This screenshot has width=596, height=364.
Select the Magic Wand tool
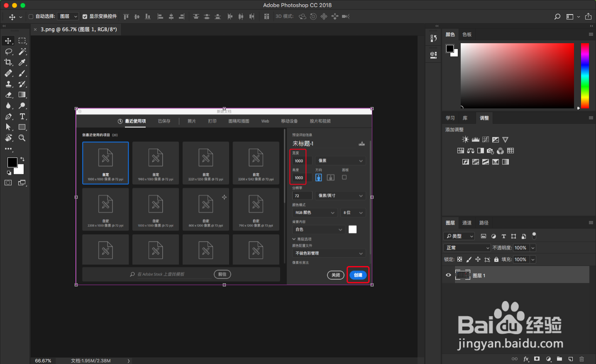pyautogui.click(x=22, y=51)
